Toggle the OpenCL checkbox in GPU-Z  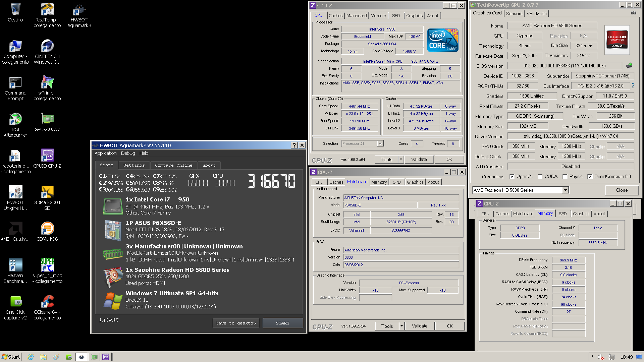pos(512,176)
